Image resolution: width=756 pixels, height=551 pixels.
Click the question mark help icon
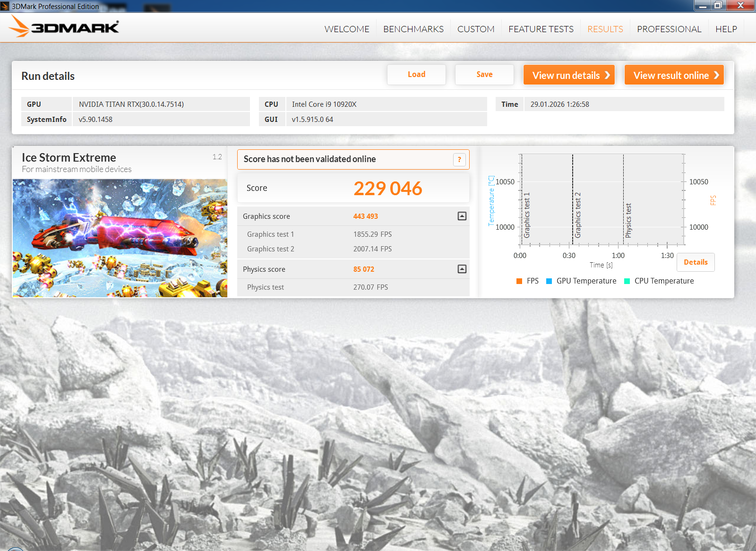click(459, 160)
